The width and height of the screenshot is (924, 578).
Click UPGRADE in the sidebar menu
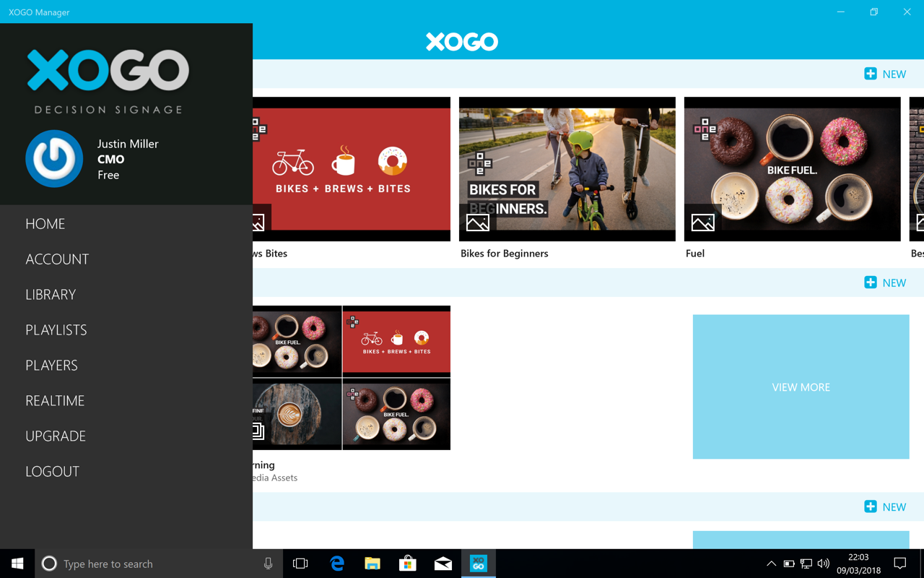(x=56, y=436)
